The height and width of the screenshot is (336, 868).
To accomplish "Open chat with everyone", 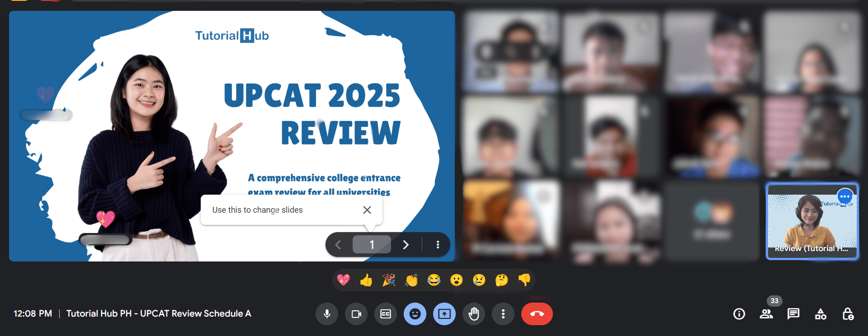I will tap(793, 314).
